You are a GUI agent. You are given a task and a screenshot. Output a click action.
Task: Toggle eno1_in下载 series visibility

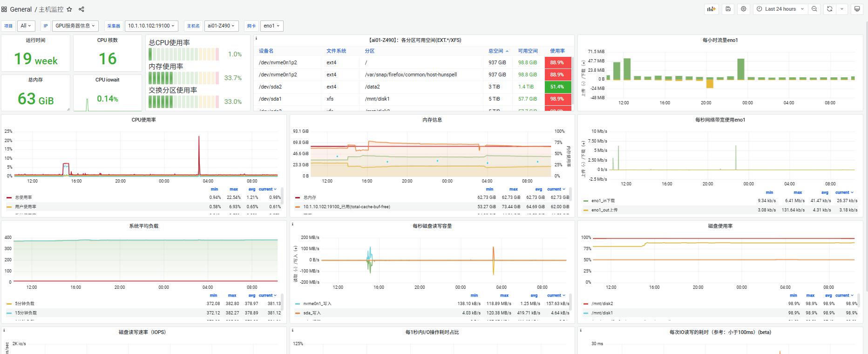coord(603,201)
